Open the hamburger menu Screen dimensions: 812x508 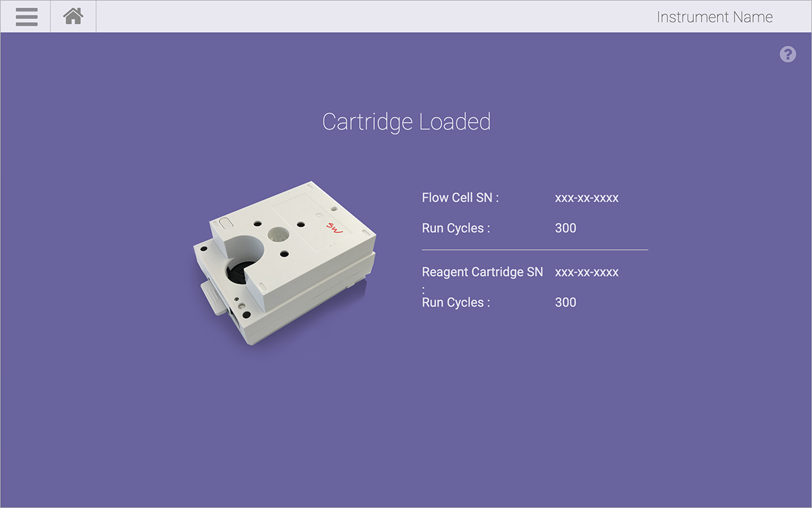coord(26,17)
